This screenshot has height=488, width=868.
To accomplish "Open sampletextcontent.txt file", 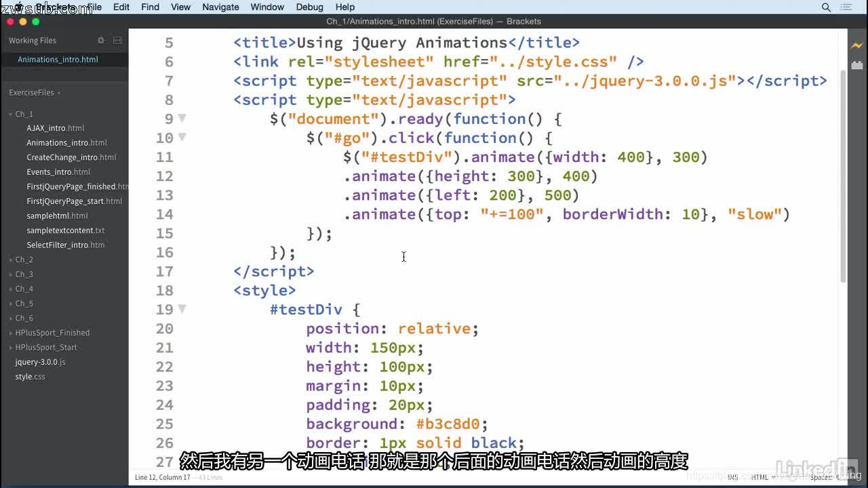I will point(66,230).
